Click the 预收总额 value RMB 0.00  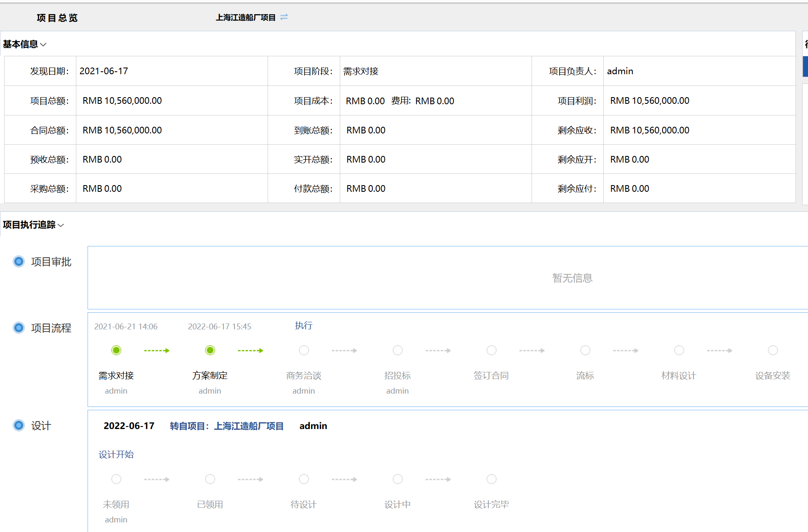pyautogui.click(x=102, y=160)
